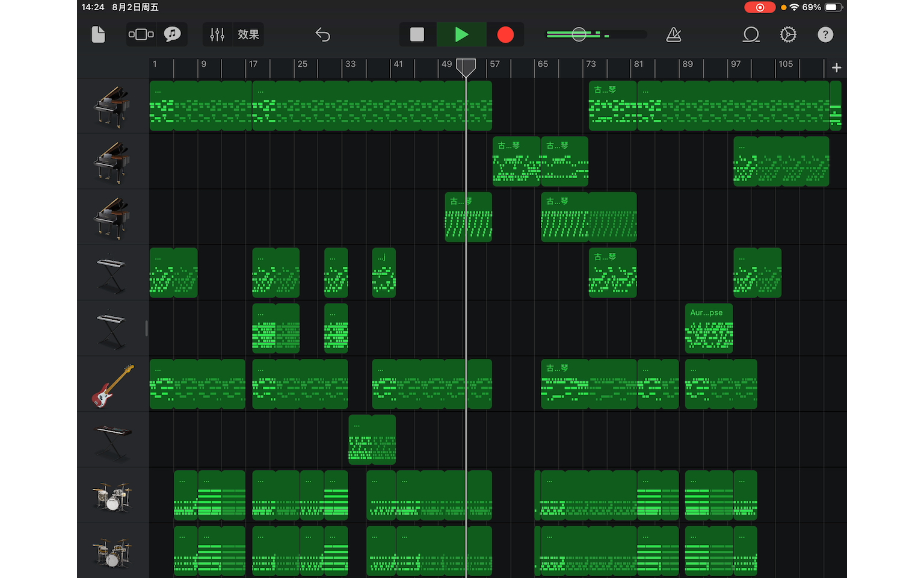Viewport: 924px width, 578px height.
Task: Select the ...j region on keyboard track
Action: (384, 273)
